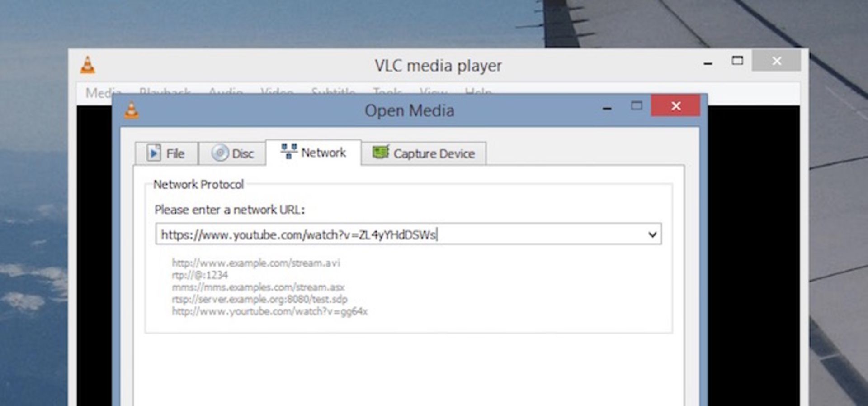The width and height of the screenshot is (868, 406).
Task: Click the network URL input field
Action: (408, 234)
